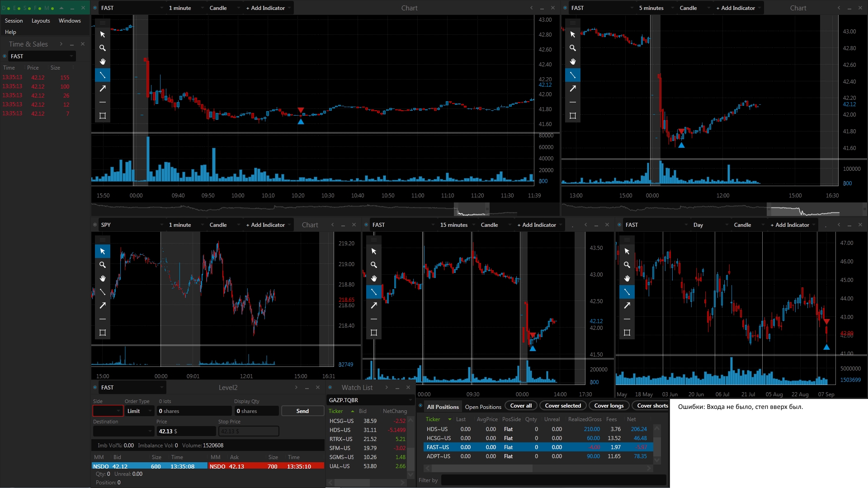The image size is (868, 488).
Task: Switch to All Positions tab
Action: (443, 407)
